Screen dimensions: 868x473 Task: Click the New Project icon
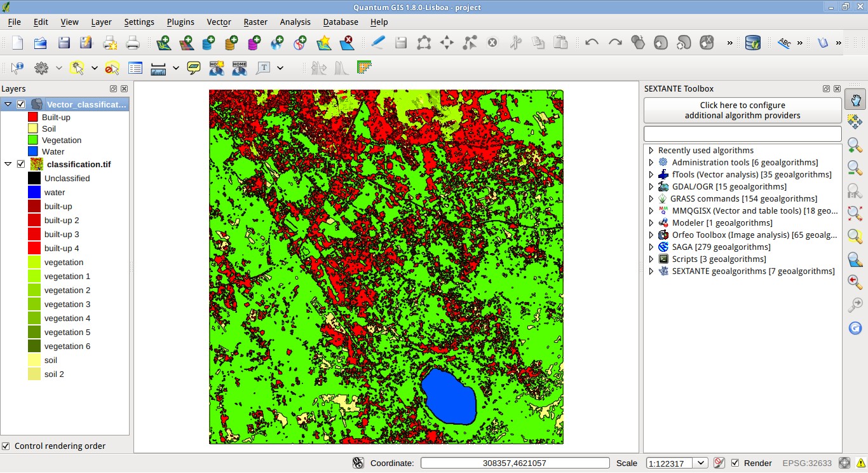click(17, 43)
